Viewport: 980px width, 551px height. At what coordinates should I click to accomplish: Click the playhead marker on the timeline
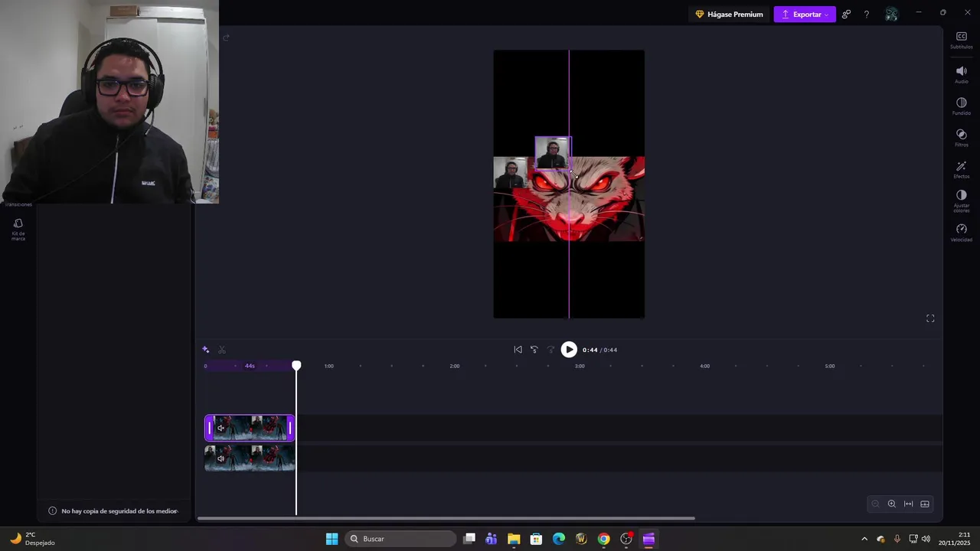coord(296,366)
